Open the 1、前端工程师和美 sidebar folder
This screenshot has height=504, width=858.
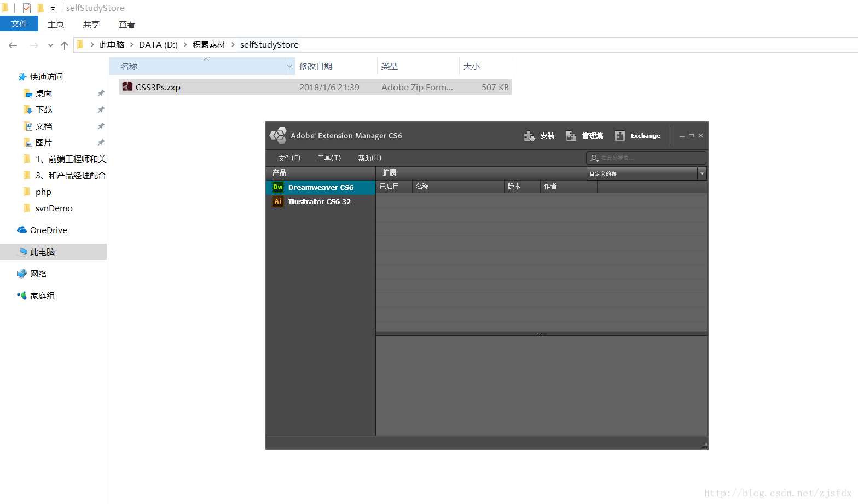(71, 159)
